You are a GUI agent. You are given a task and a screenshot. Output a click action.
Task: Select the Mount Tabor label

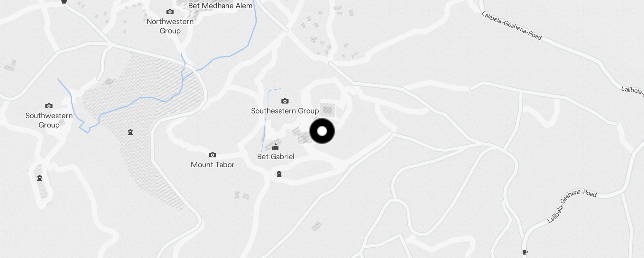[213, 165]
